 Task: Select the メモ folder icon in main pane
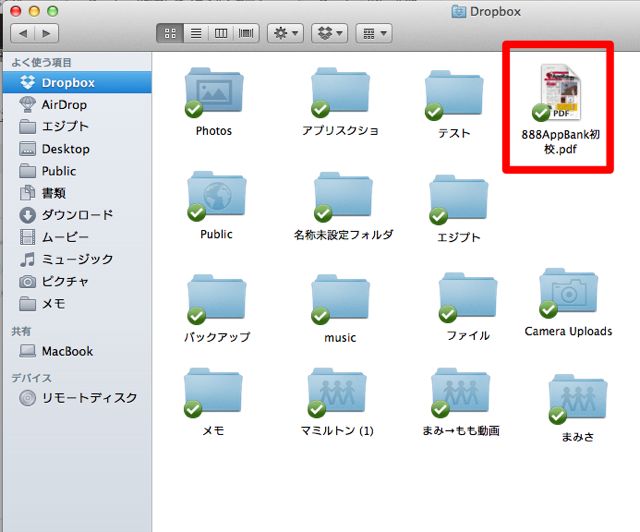[213, 392]
